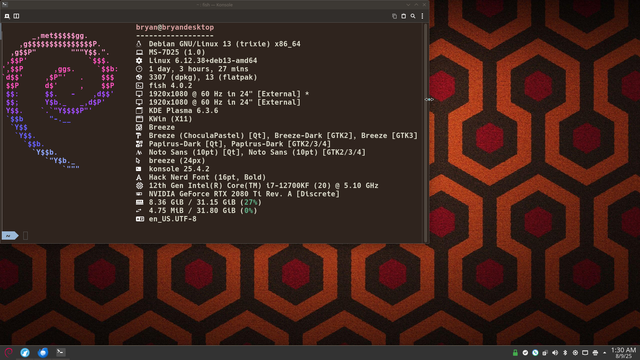Open Konsole's three-dot hamburger menu

tap(422, 16)
